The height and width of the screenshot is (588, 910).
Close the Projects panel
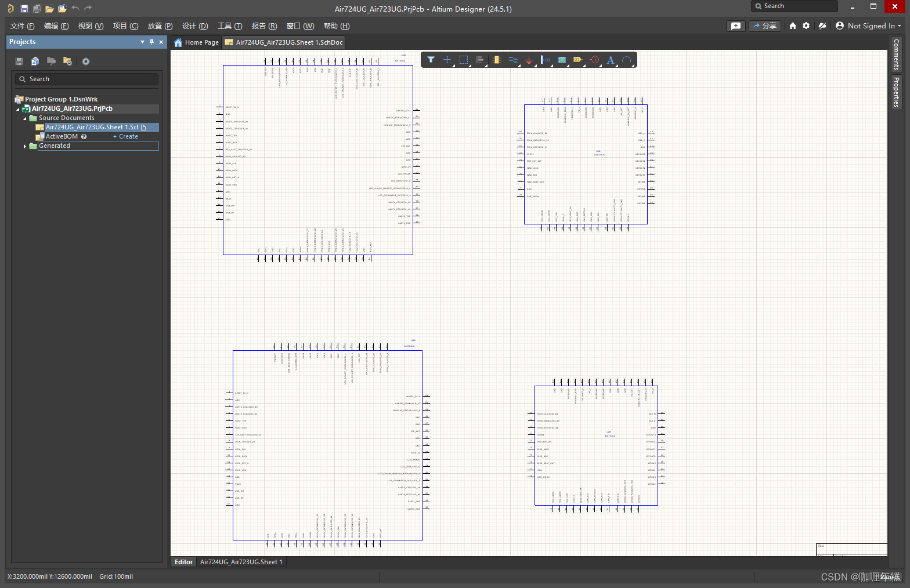(161, 42)
